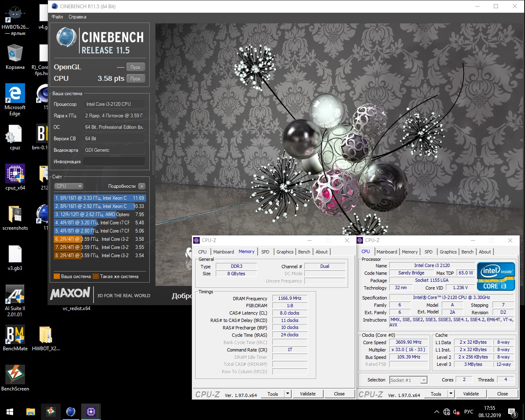The height and width of the screenshot is (420, 525).
Task: Select the vc_redist.x64 desktop file
Action: pyautogui.click(x=76, y=308)
